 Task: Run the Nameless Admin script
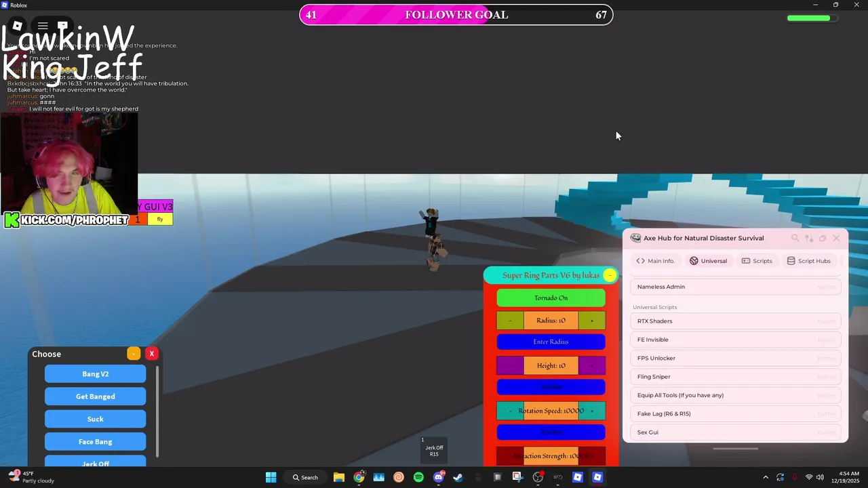click(736, 287)
